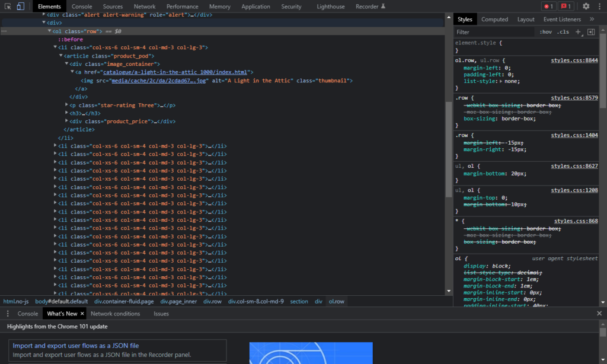The height and width of the screenshot is (364, 607).
Task: Show more Styles pane tabs chevron
Action: pos(592,20)
